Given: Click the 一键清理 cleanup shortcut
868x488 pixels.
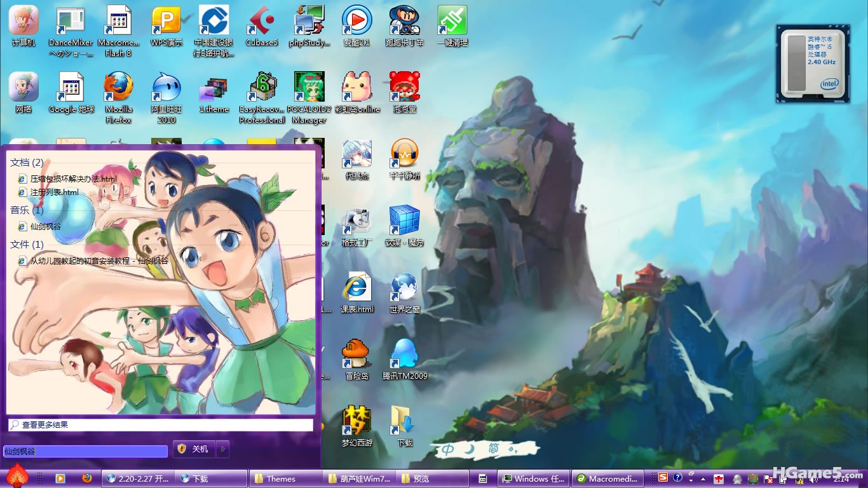Looking at the screenshot, I should pyautogui.click(x=452, y=23).
